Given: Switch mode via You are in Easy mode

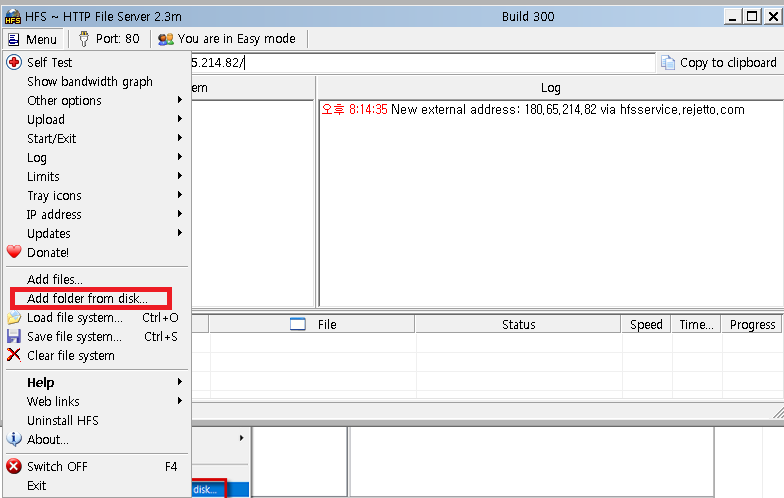Looking at the screenshot, I should coord(226,38).
